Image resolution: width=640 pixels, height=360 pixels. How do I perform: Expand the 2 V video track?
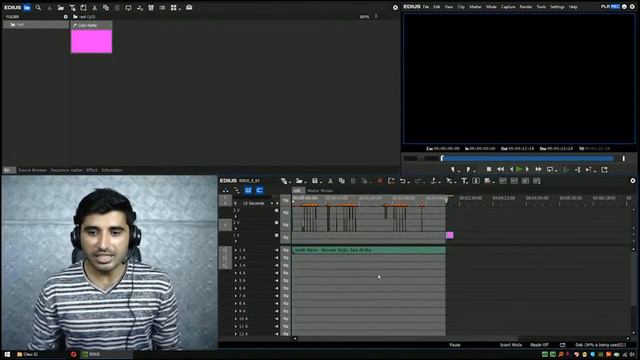(236, 229)
